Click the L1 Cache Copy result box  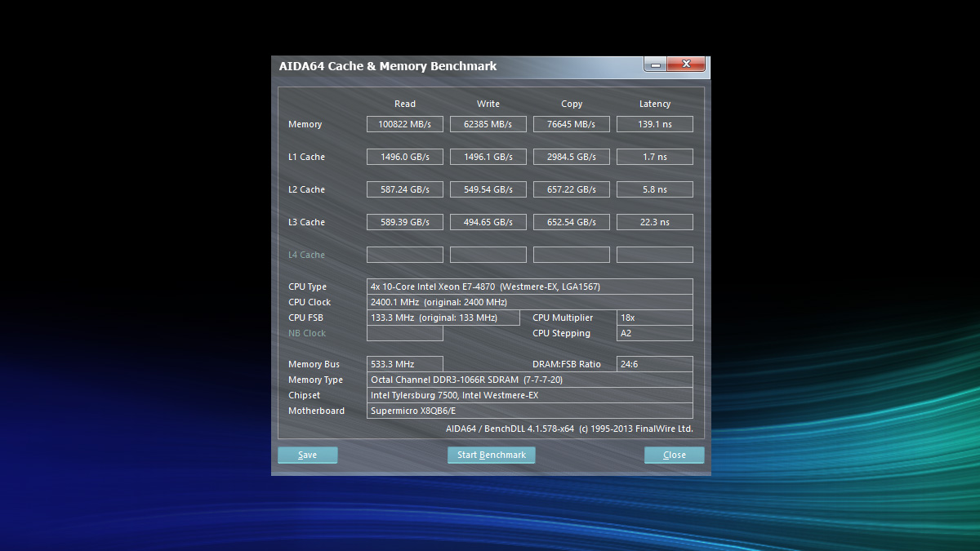tap(571, 157)
